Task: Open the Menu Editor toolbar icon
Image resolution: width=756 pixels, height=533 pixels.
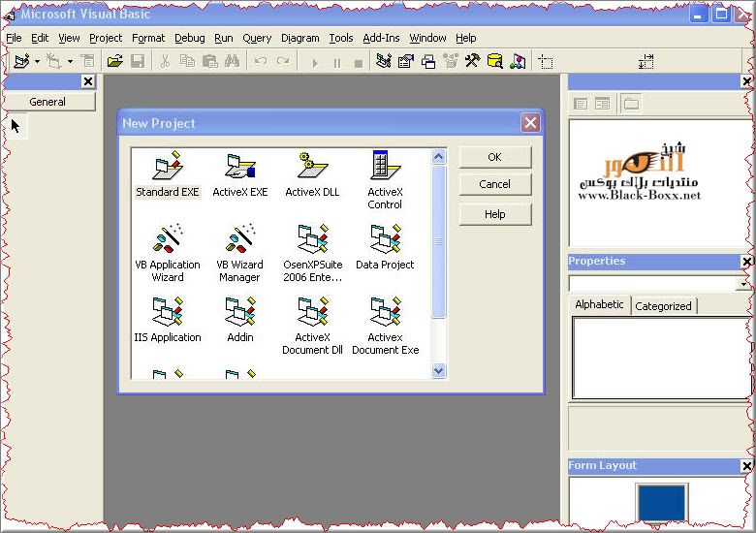Action: tap(88, 61)
